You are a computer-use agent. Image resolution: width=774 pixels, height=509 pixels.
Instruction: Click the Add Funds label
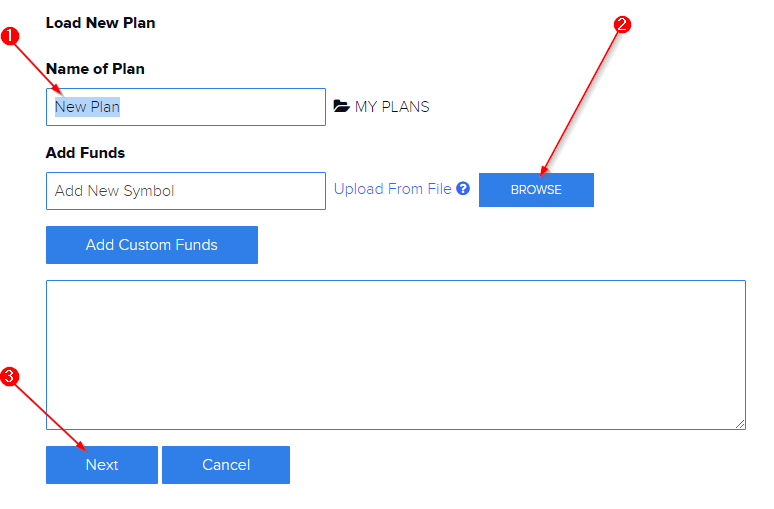(x=85, y=153)
